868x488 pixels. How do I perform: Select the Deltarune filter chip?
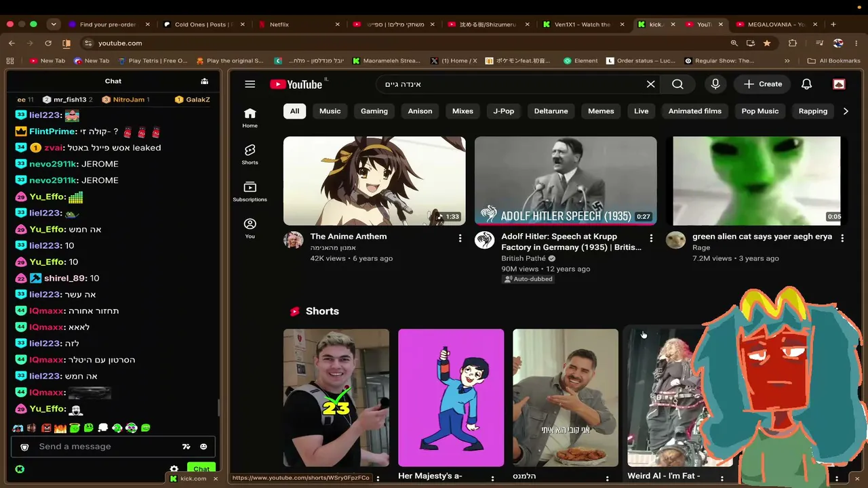pos(551,111)
